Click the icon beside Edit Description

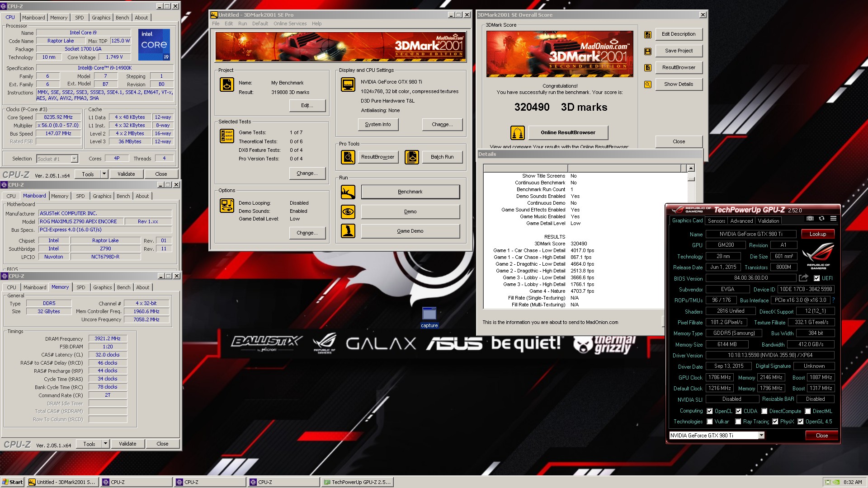pyautogui.click(x=648, y=35)
